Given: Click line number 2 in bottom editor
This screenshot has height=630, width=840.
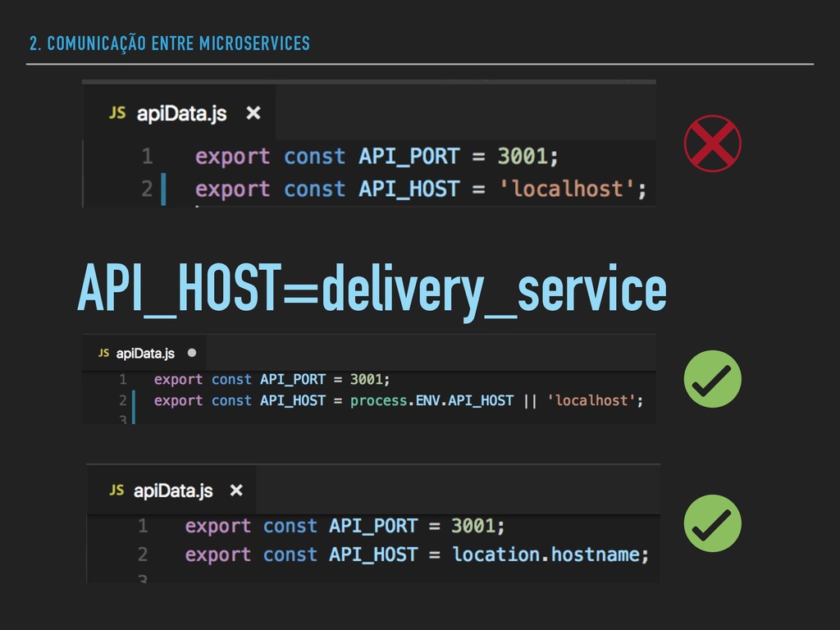Looking at the screenshot, I should [143, 555].
